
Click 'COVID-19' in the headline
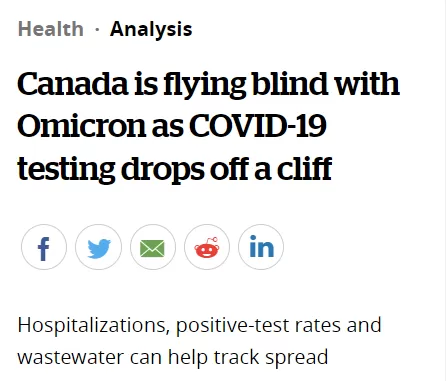pos(258,126)
